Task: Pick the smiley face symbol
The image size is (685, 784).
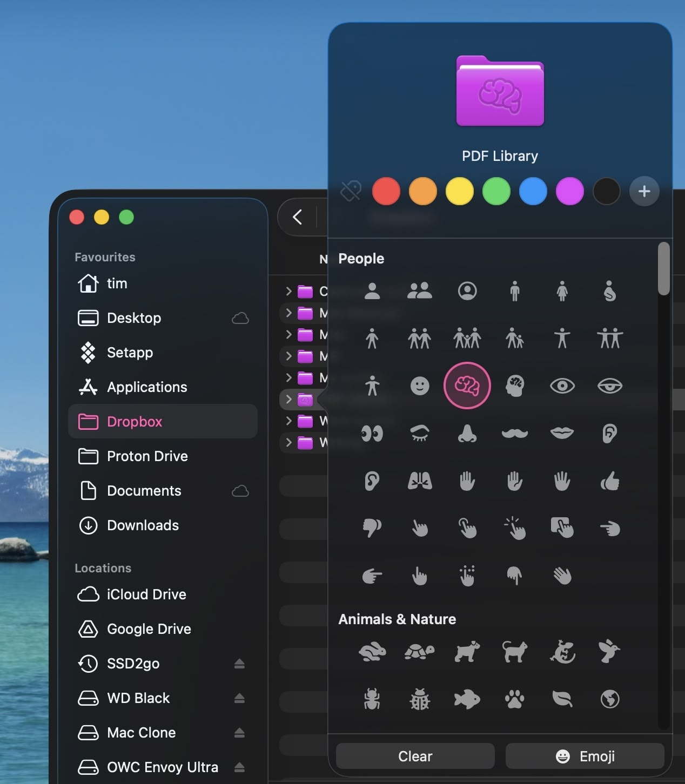Action: click(419, 386)
